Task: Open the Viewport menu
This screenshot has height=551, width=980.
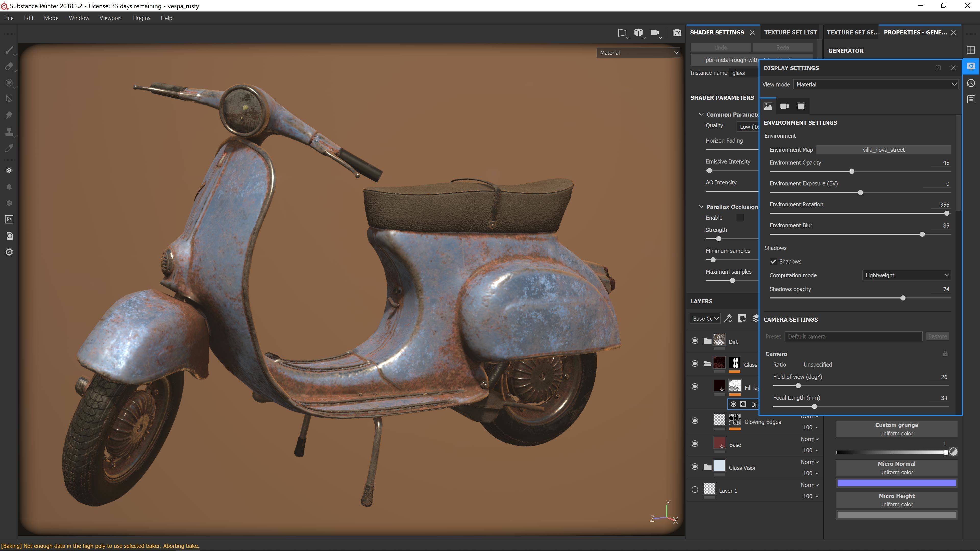Action: 110,18
